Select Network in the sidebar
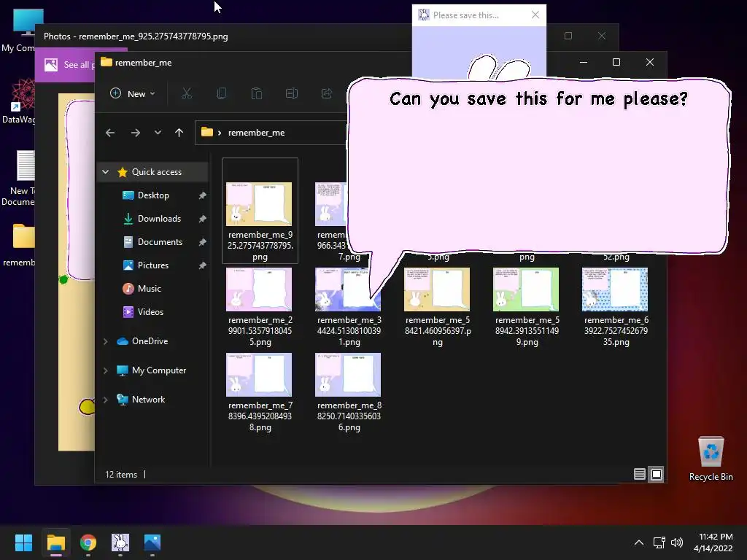This screenshot has height=560, width=747. click(148, 400)
